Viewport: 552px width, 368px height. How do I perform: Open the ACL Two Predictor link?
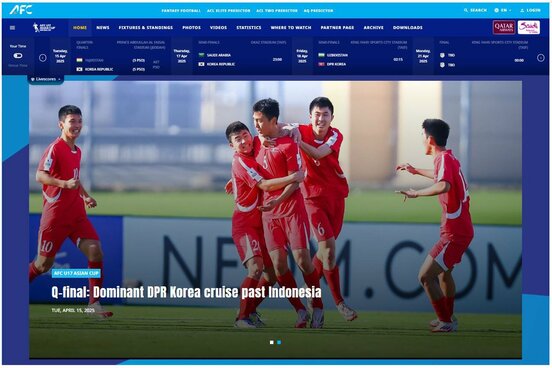click(277, 11)
